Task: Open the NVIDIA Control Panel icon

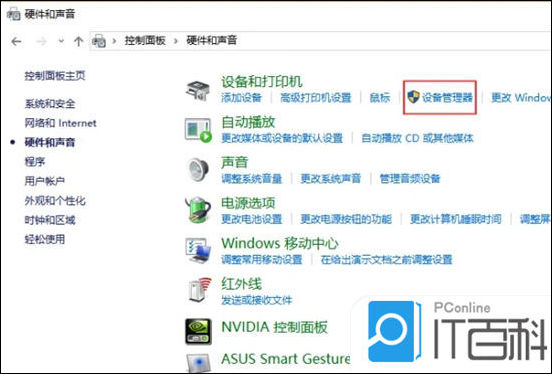Action: (x=198, y=331)
